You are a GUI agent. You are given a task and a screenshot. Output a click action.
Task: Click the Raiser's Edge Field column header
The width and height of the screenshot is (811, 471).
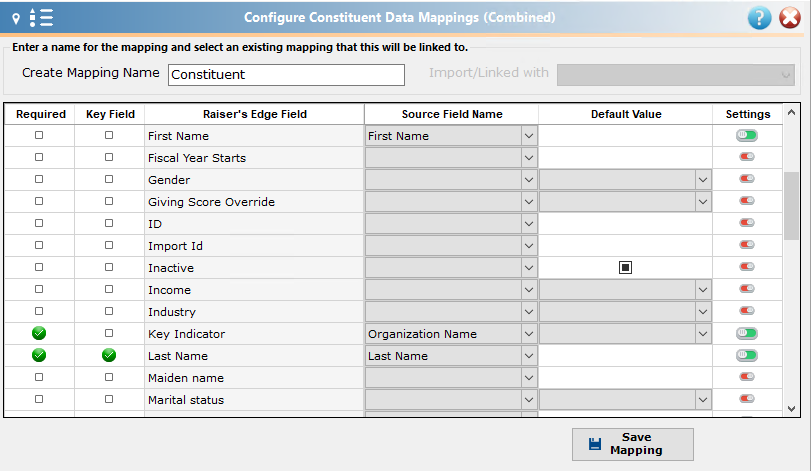254,114
